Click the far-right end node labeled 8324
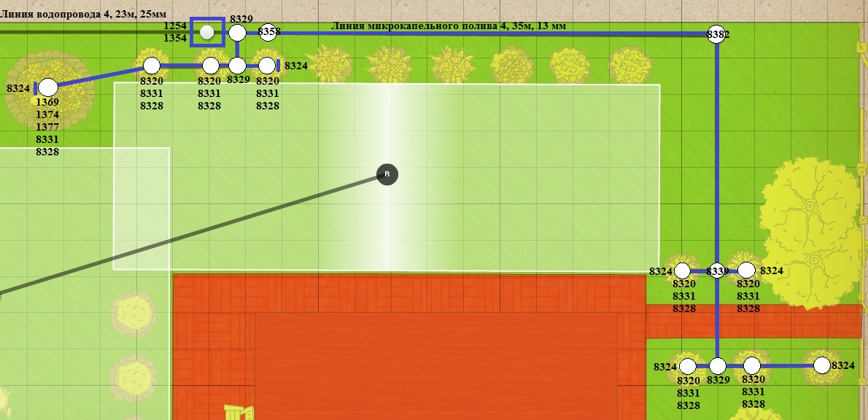The height and width of the screenshot is (420, 868). 822,365
